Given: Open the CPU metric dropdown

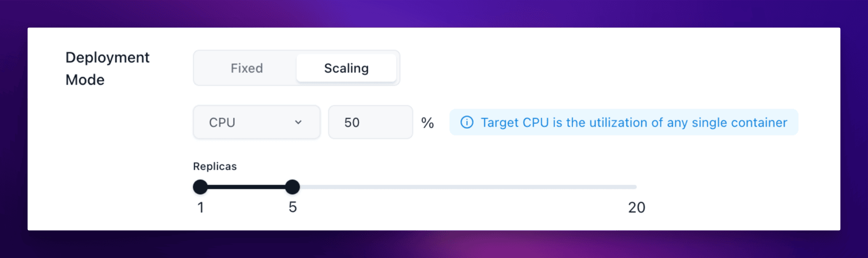Looking at the screenshot, I should (x=257, y=122).
